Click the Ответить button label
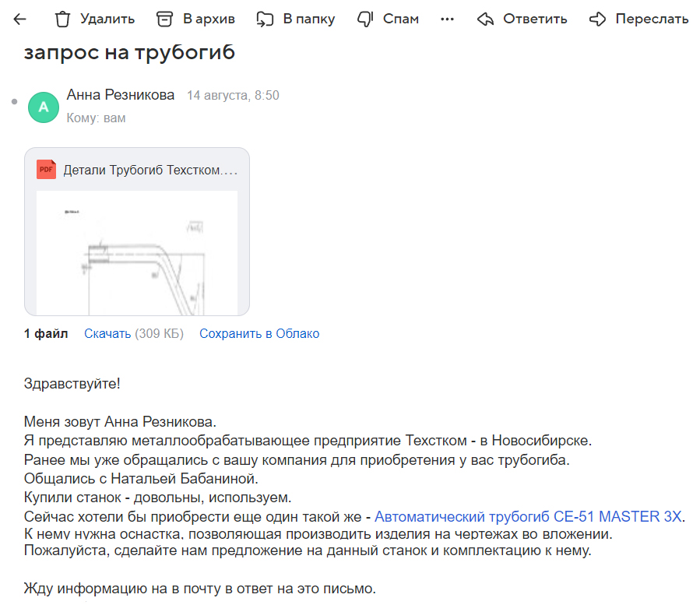700x612 pixels. pos(535,19)
